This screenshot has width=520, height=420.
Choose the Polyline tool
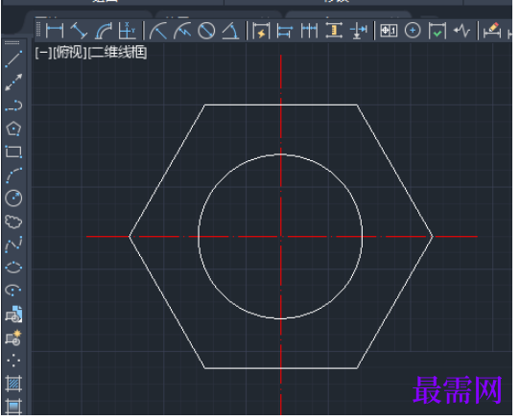(13, 105)
